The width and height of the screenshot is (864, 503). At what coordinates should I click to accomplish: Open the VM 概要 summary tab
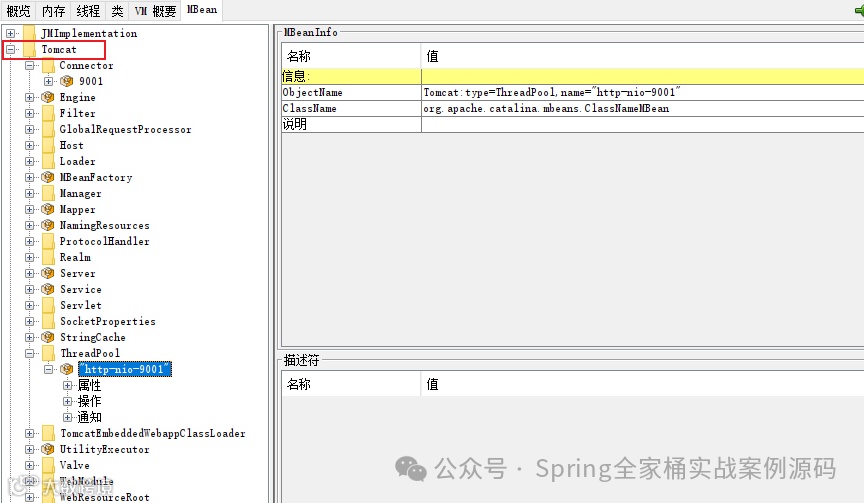[x=155, y=10]
